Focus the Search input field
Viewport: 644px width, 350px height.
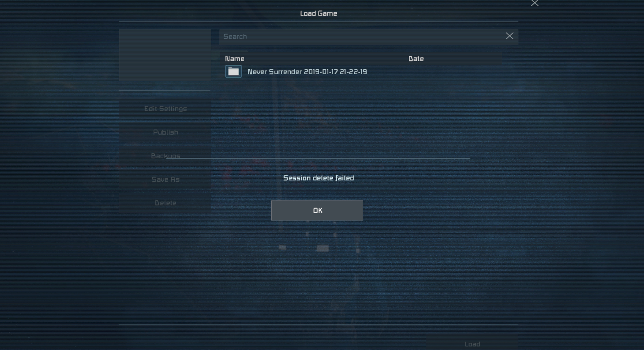point(360,37)
